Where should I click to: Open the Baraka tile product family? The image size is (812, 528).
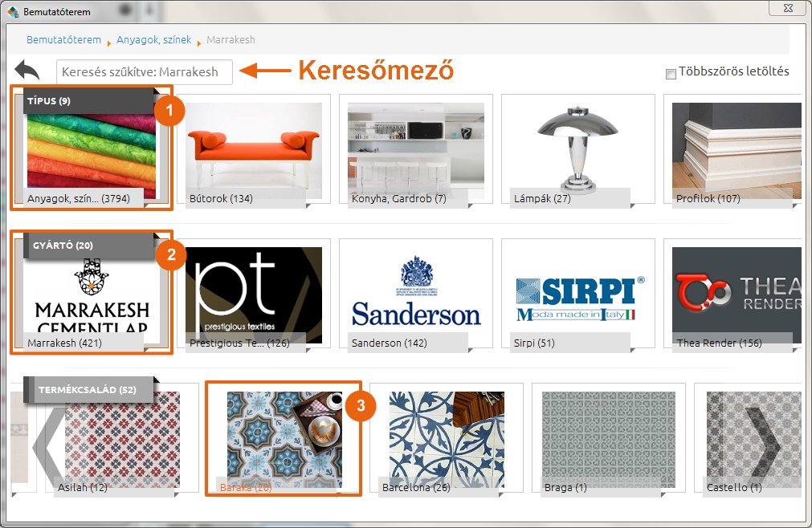pos(284,440)
